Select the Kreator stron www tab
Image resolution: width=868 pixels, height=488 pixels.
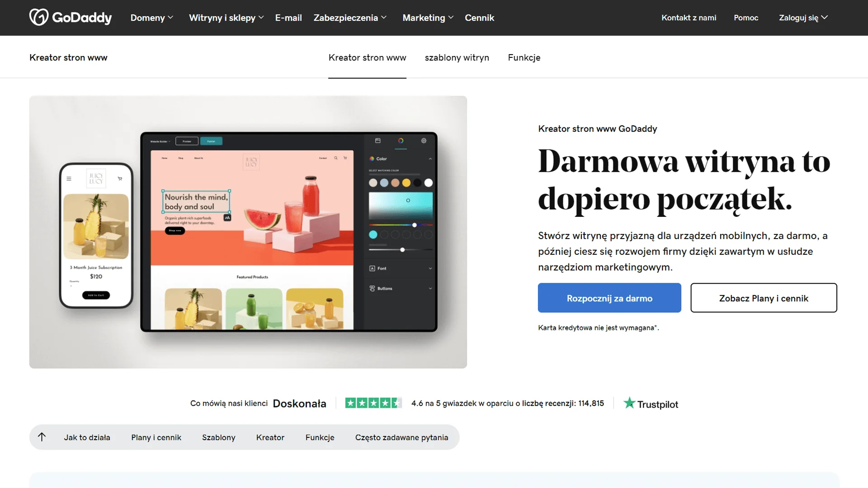(x=367, y=57)
